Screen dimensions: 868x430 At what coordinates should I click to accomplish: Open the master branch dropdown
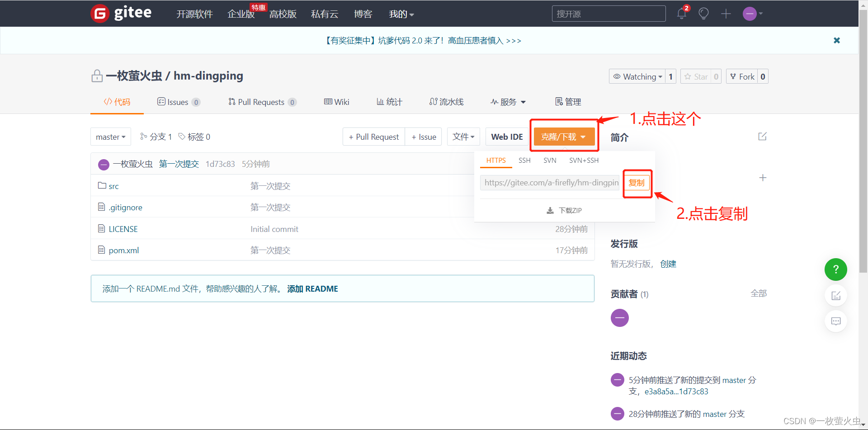(111, 137)
